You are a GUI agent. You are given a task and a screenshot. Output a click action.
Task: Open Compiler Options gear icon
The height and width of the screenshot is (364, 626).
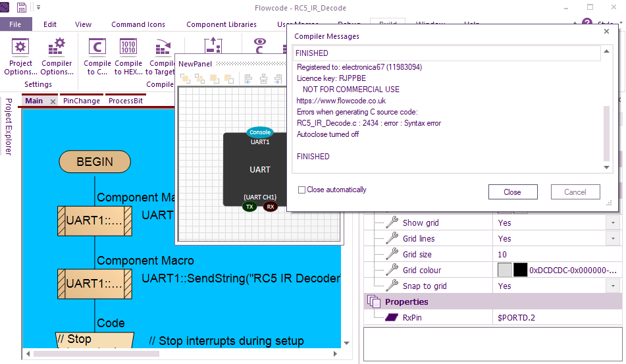[x=57, y=47]
